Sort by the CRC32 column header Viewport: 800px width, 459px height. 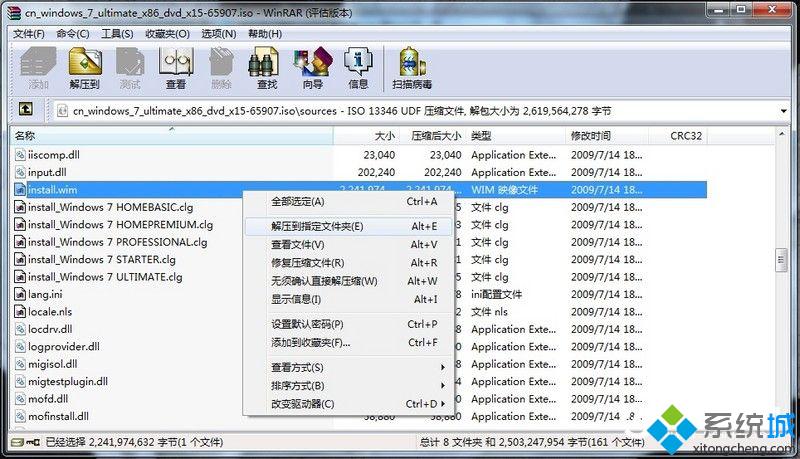click(678, 136)
